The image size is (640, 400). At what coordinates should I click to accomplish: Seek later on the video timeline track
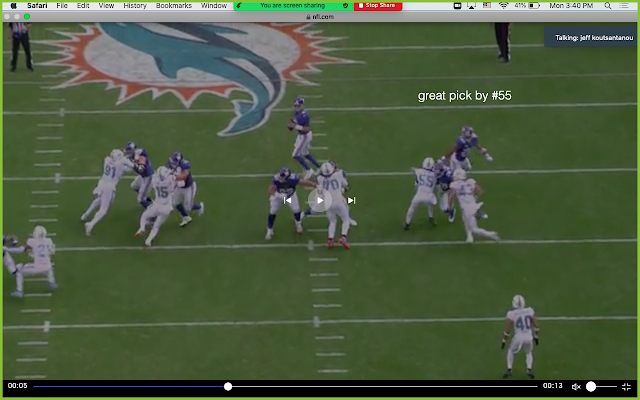384,386
